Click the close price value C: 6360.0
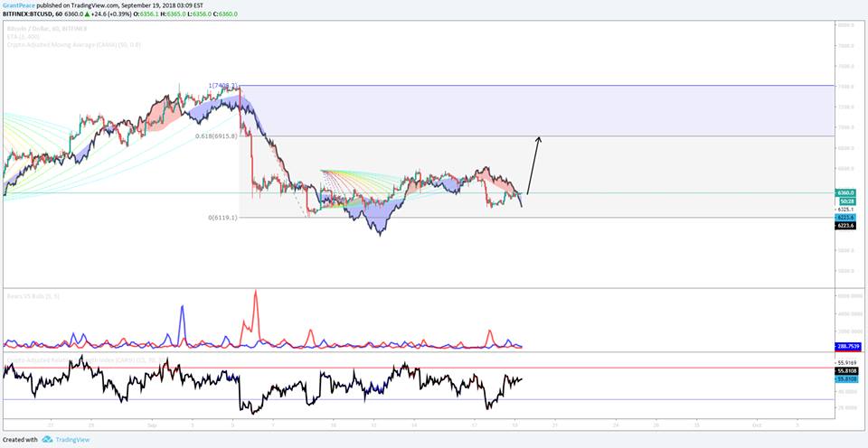Screen dimensions: 868x448 point(225,14)
